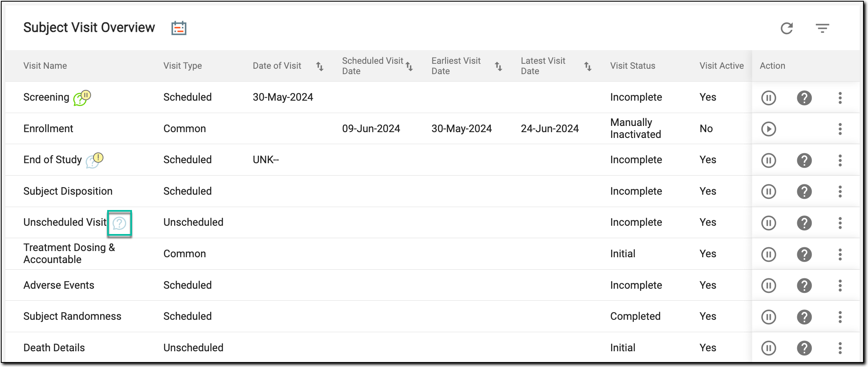Select the Visit Type column header
Image resolution: width=868 pixels, height=367 pixels.
coord(182,66)
